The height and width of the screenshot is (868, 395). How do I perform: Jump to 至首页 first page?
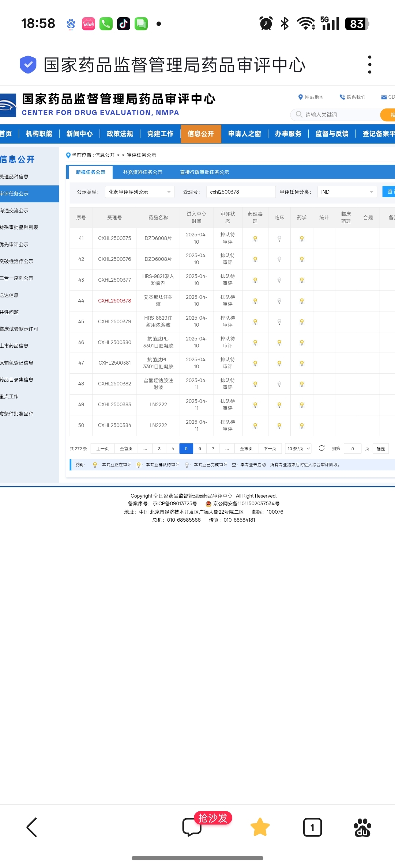click(126, 449)
